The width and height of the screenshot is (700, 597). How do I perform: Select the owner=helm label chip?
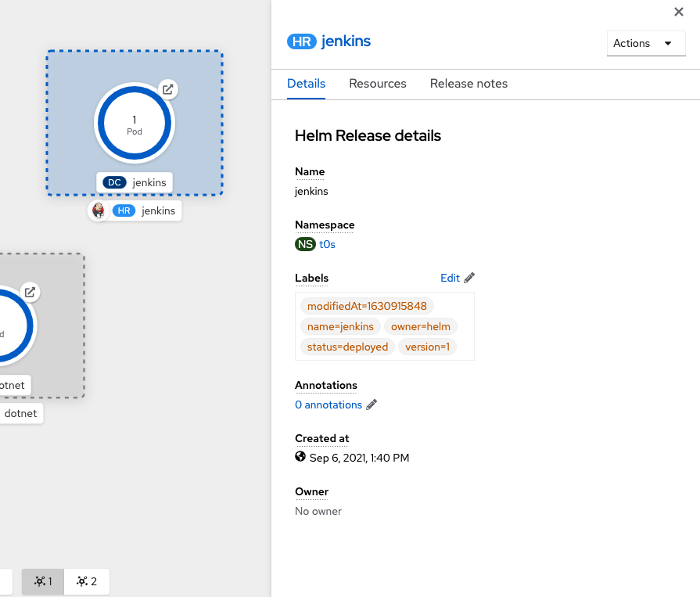tap(421, 326)
